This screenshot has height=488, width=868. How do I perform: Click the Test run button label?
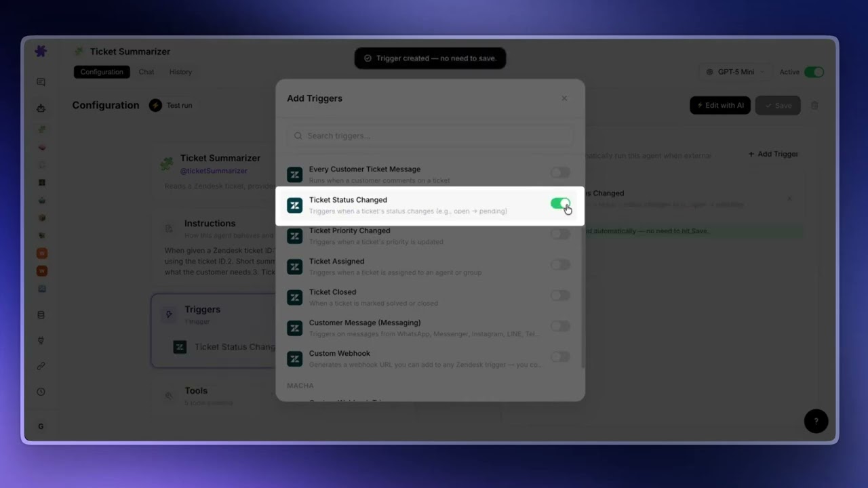click(179, 106)
